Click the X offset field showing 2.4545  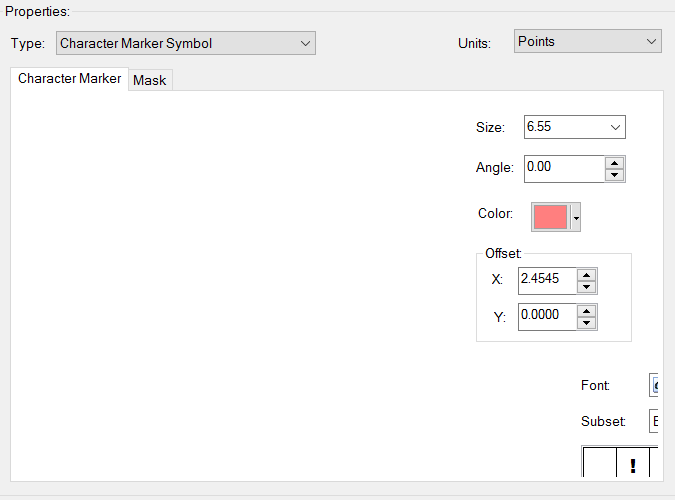(547, 280)
